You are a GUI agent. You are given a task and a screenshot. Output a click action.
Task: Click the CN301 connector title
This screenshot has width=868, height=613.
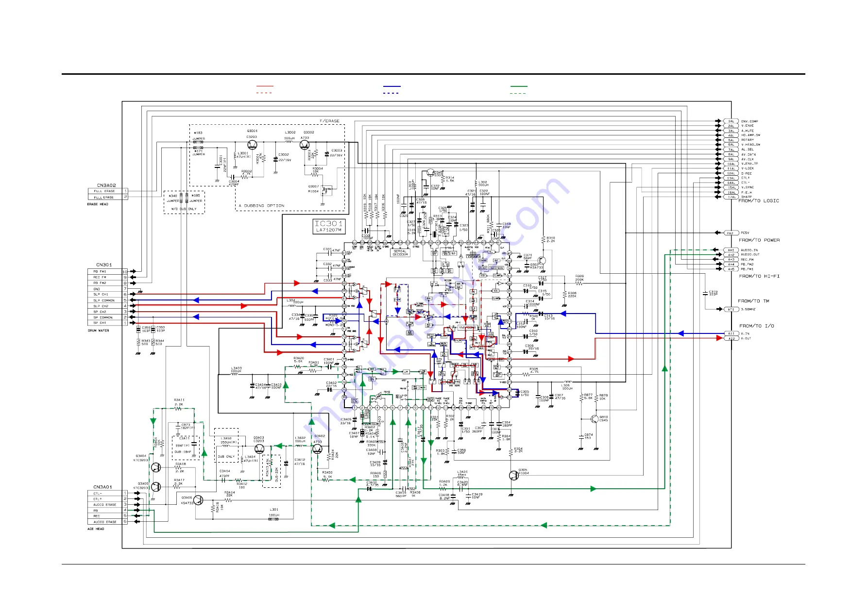(x=104, y=265)
